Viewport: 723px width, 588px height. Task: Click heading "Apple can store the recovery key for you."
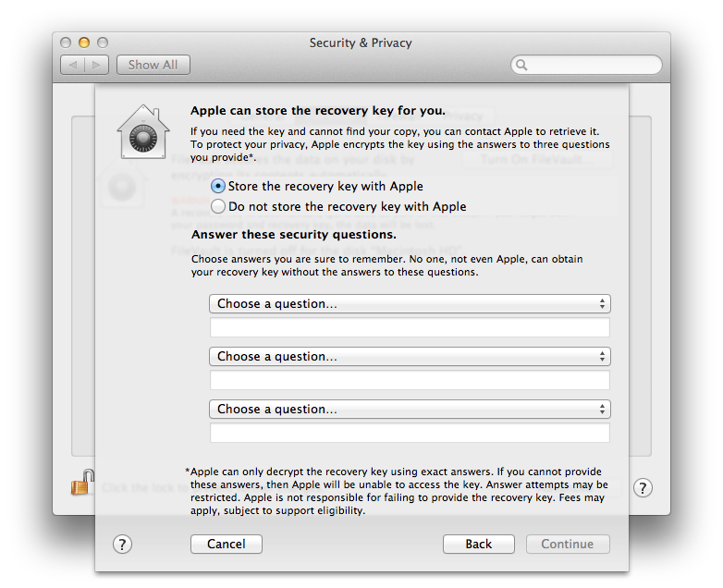pos(318,111)
